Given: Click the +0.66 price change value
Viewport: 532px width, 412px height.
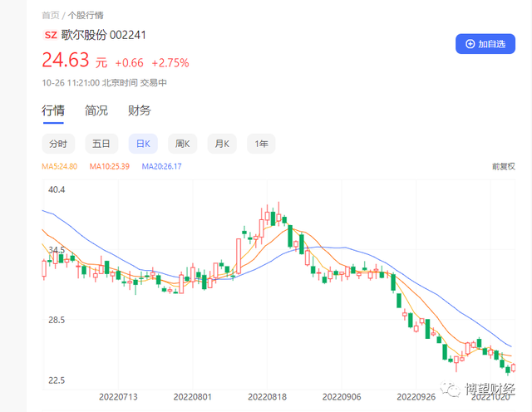Looking at the screenshot, I should pyautogui.click(x=130, y=63).
